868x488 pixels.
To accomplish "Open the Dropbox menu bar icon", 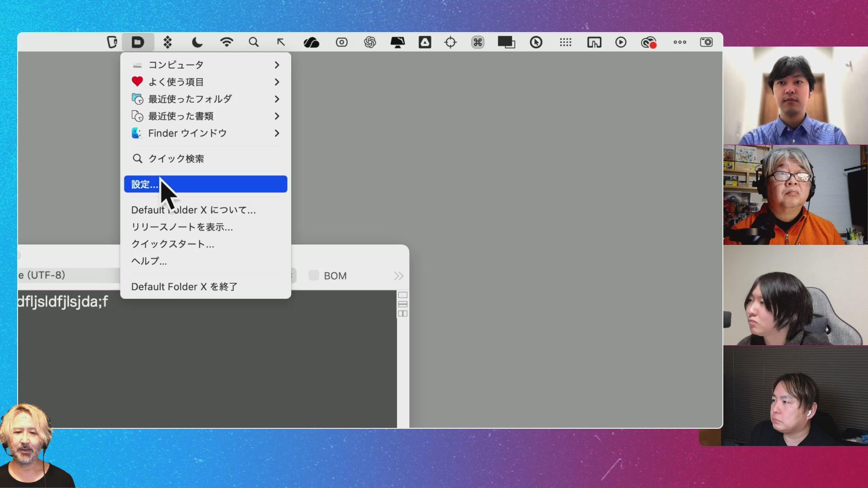I will pyautogui.click(x=168, y=42).
